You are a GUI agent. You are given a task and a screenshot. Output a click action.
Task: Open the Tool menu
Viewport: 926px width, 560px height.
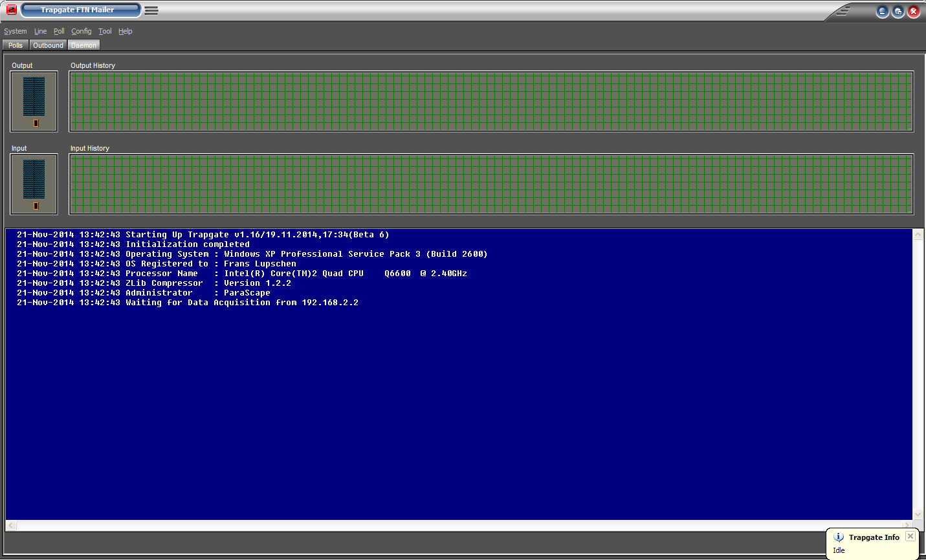[105, 31]
